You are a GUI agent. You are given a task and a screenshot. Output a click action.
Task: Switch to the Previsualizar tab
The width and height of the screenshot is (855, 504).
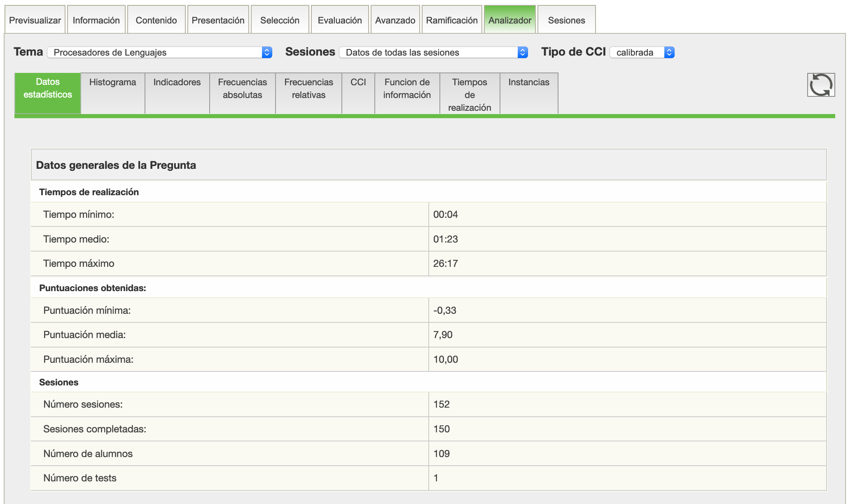(35, 20)
